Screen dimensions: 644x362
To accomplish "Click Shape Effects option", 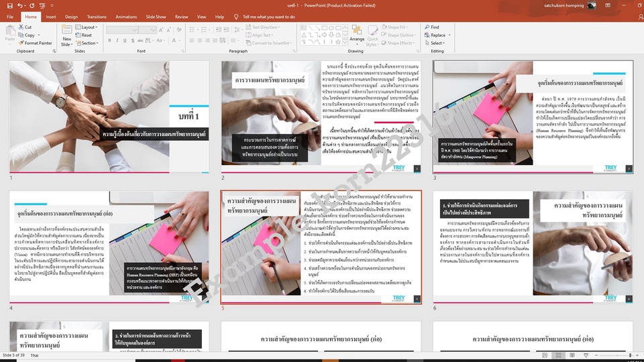I will (398, 43).
